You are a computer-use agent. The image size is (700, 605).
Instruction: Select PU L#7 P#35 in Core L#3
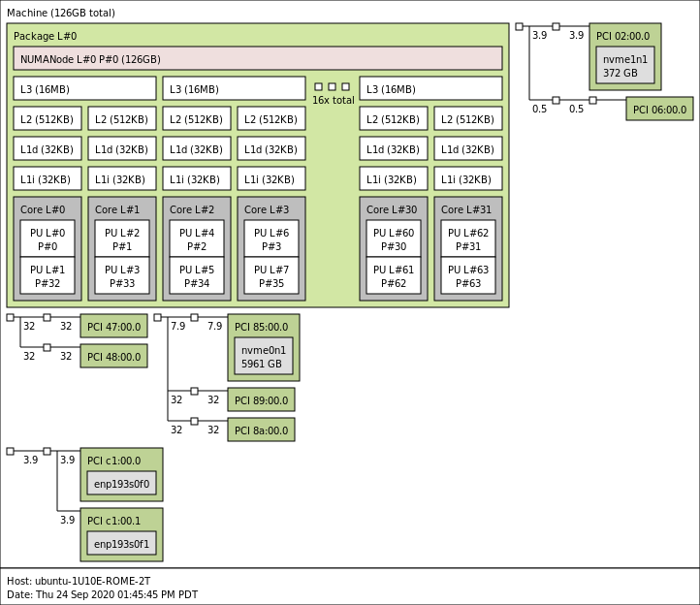[x=271, y=276]
